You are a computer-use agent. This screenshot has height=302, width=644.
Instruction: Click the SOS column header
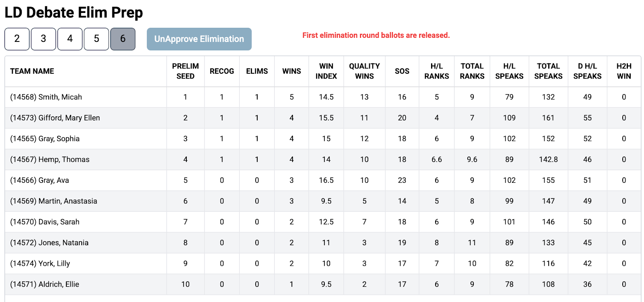[402, 71]
